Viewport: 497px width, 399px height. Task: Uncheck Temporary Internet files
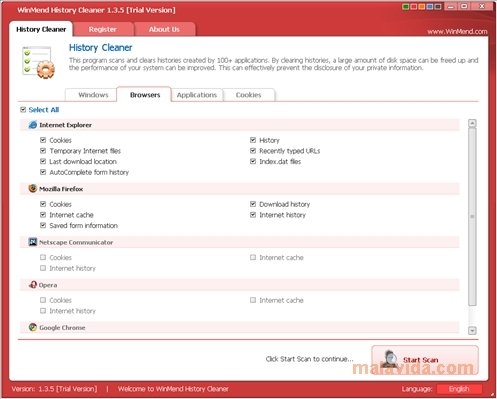pos(43,151)
